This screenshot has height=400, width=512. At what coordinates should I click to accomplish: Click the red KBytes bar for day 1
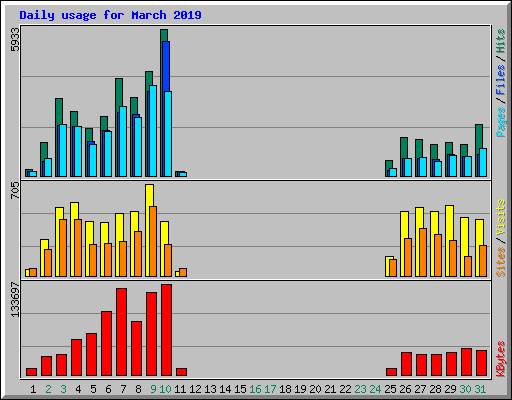pos(31,372)
